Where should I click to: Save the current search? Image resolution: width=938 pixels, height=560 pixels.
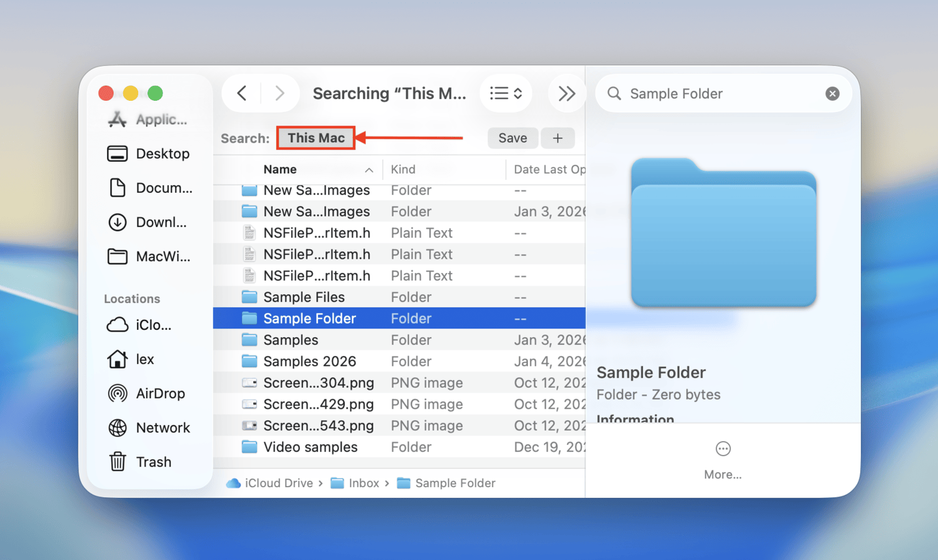pyautogui.click(x=512, y=138)
